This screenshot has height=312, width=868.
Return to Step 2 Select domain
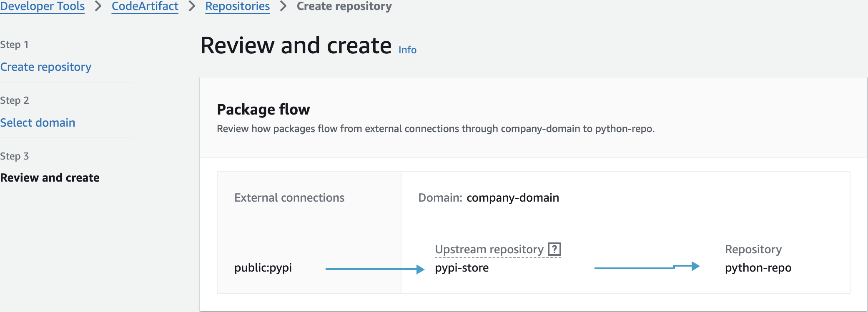pyautogui.click(x=38, y=122)
